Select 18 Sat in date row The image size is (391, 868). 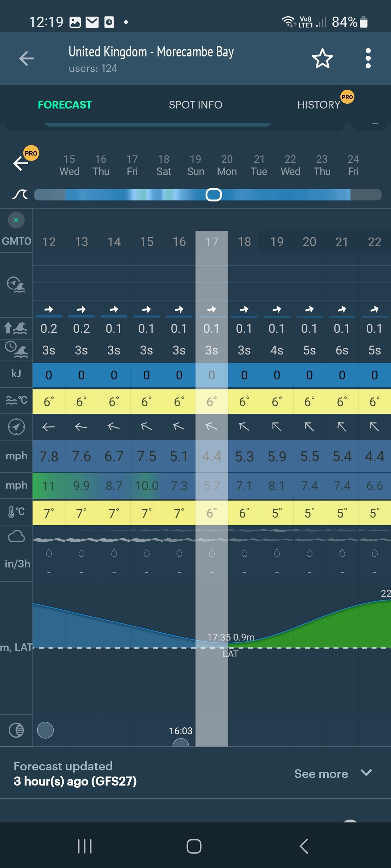164,165
